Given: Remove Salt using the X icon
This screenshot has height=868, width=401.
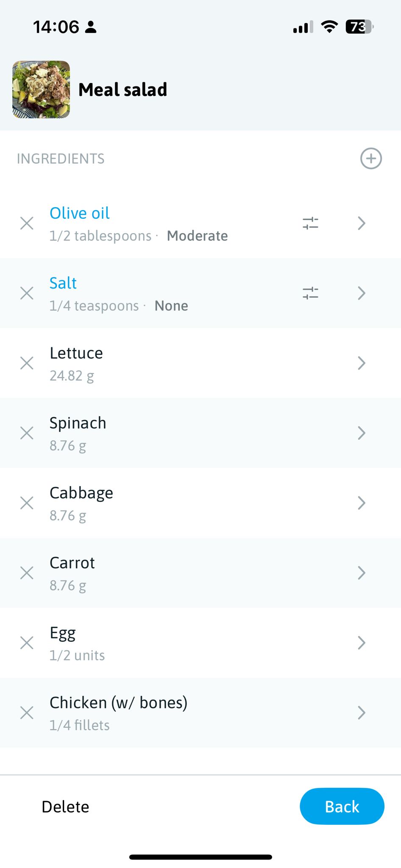Looking at the screenshot, I should [27, 293].
